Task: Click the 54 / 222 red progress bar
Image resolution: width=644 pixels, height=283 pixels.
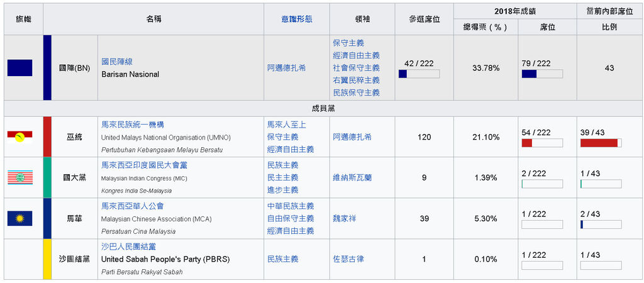Action: pyautogui.click(x=542, y=143)
